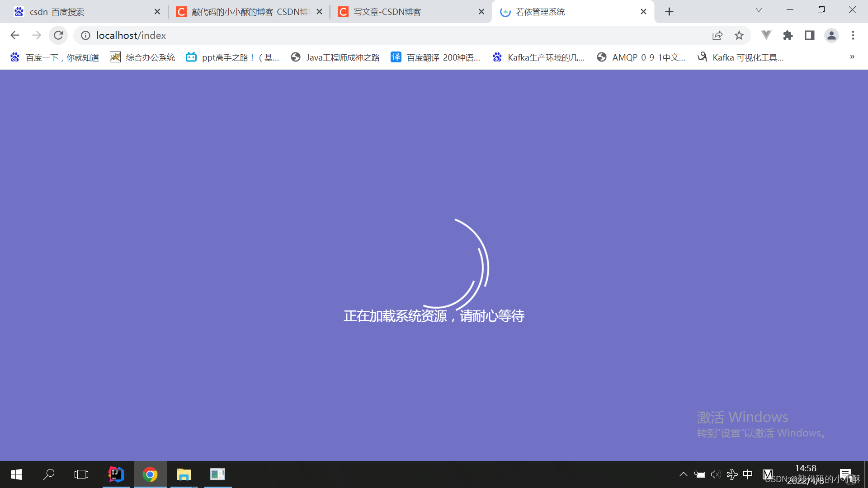Open IntelliJ IDEA from taskbar

pos(116,474)
